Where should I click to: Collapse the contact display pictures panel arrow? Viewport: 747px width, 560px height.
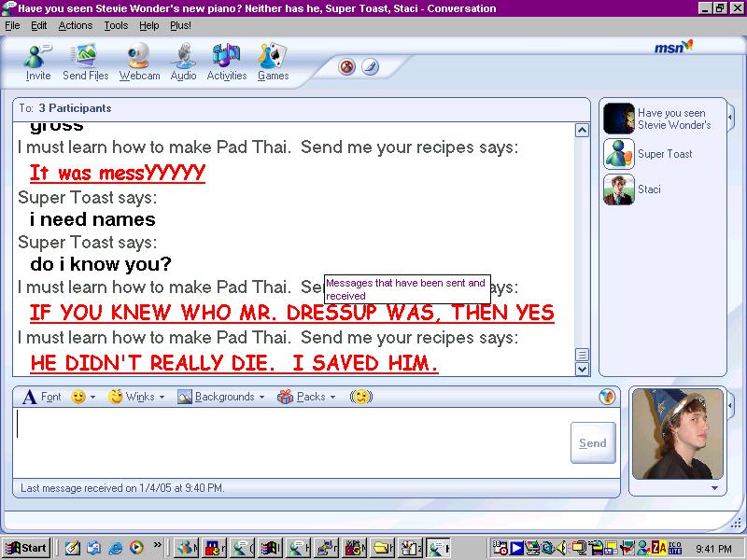coord(731,116)
